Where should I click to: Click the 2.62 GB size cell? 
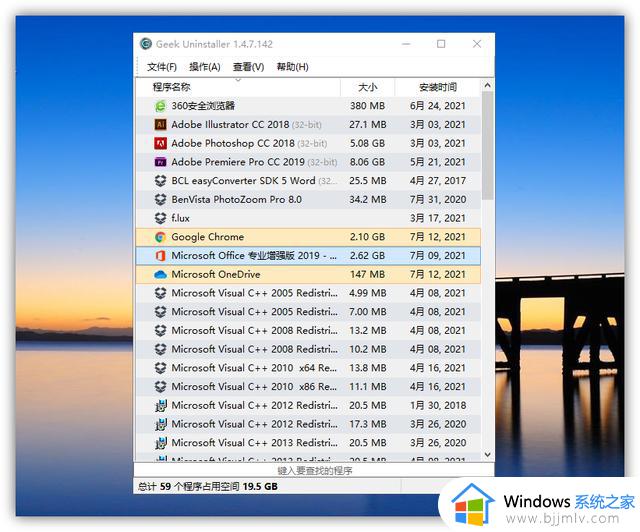(367, 256)
